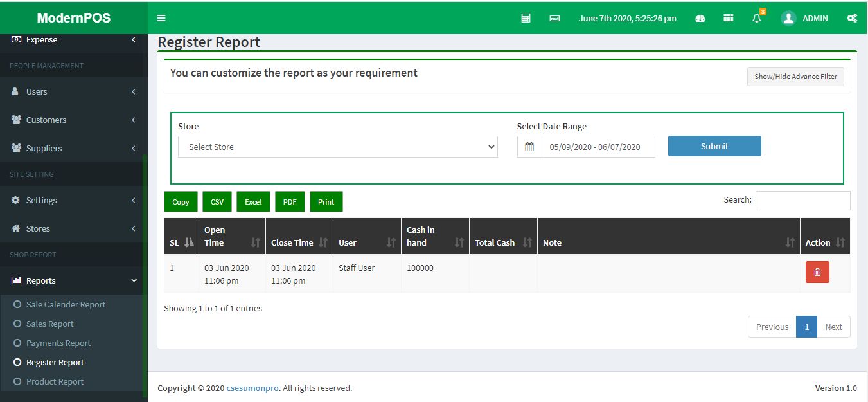Export the table using the PDF button
This screenshot has height=402, width=868.
point(290,202)
